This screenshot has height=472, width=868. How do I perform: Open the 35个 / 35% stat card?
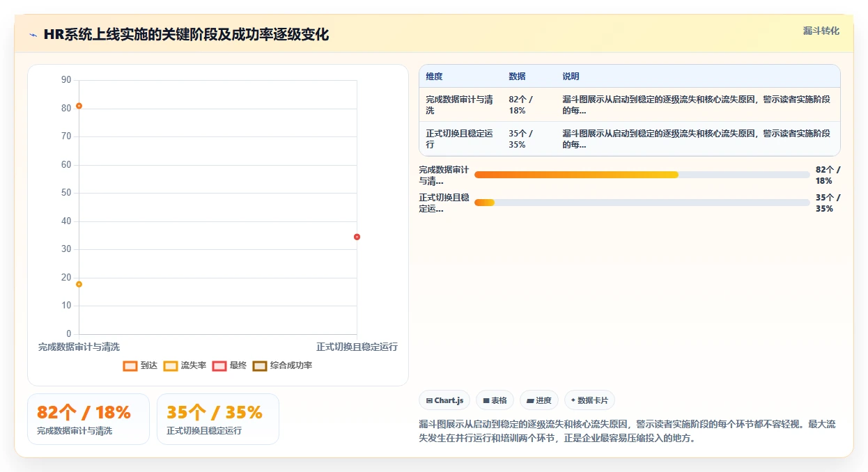(218, 419)
